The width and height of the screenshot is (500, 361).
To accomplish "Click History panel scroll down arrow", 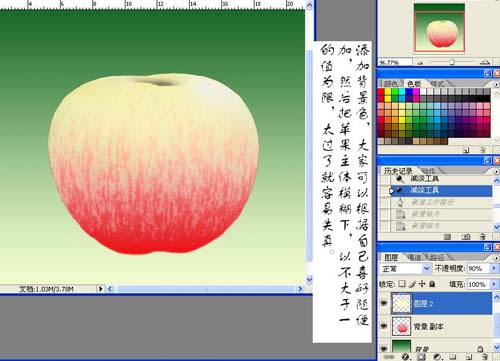I will point(496,227).
